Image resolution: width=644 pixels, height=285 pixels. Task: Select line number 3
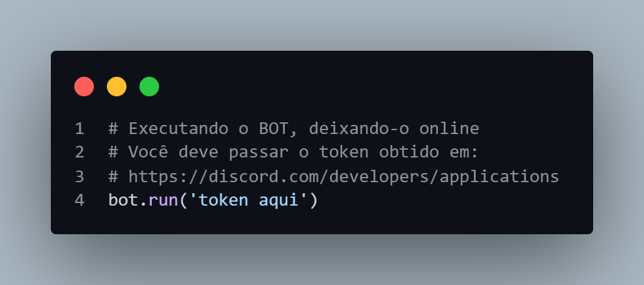click(80, 177)
